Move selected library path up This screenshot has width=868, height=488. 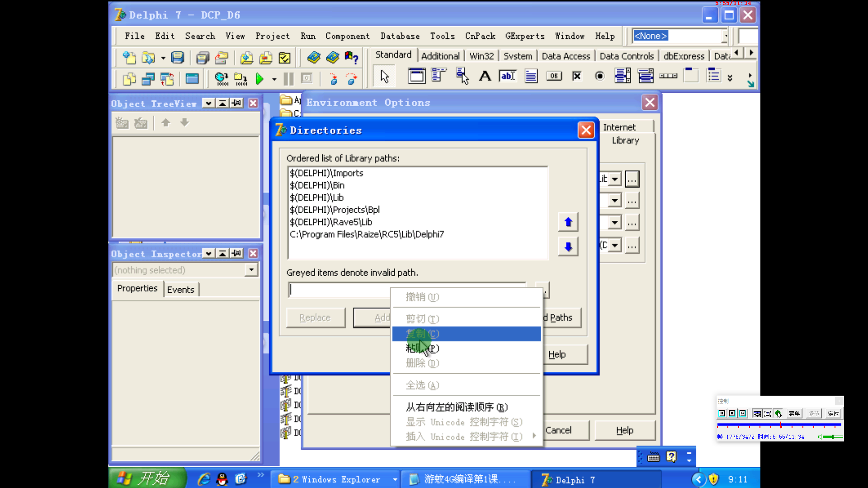568,222
